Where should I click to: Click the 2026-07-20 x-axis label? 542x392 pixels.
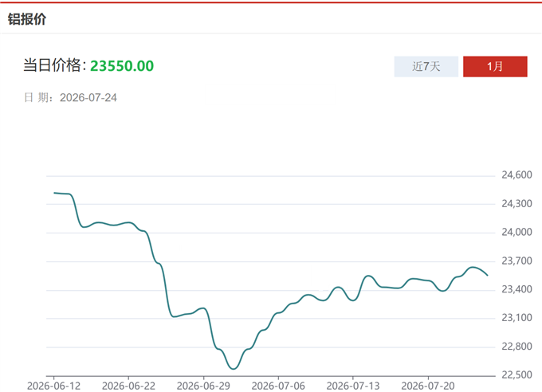(428, 386)
